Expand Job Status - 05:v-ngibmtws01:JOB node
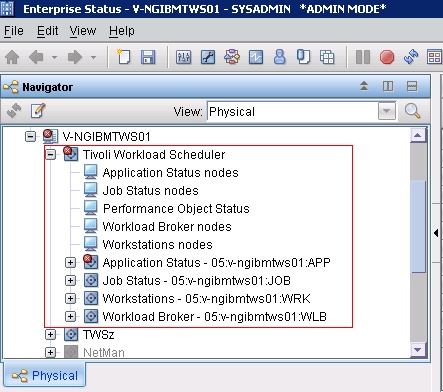The image size is (443, 392). (70, 280)
